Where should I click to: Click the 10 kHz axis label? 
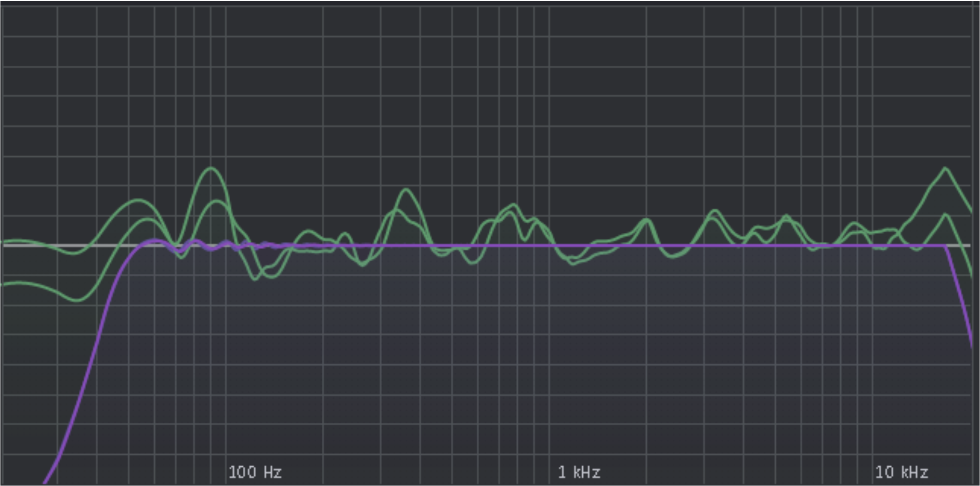click(901, 472)
